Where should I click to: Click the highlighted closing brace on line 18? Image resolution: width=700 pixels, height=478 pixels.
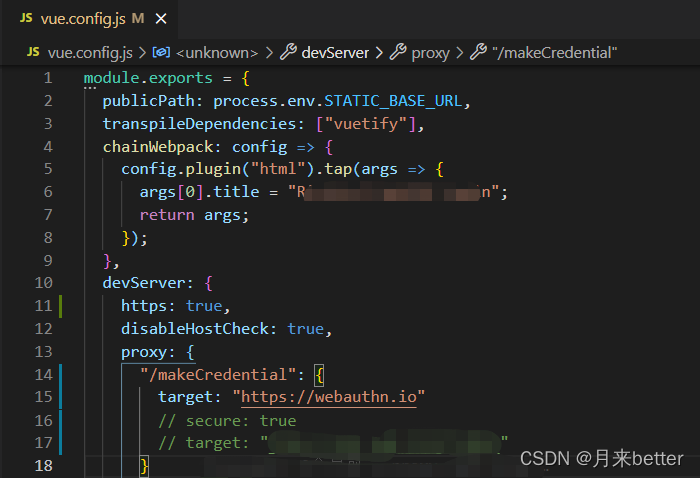[144, 466]
